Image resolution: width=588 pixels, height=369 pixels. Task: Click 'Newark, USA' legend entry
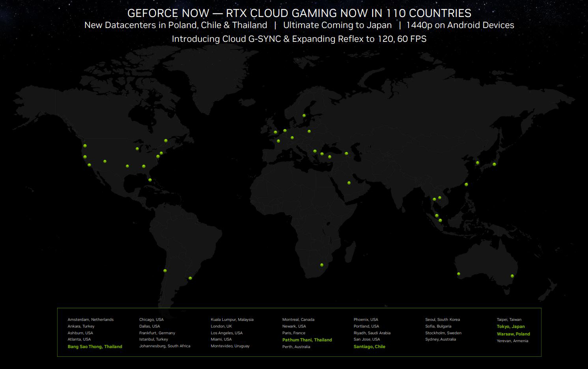tap(294, 326)
